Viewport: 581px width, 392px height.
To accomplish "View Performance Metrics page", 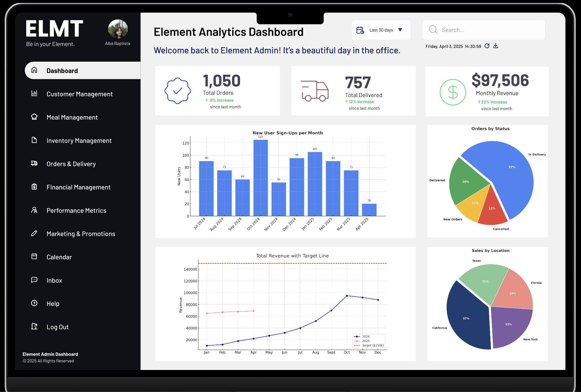I will [76, 210].
